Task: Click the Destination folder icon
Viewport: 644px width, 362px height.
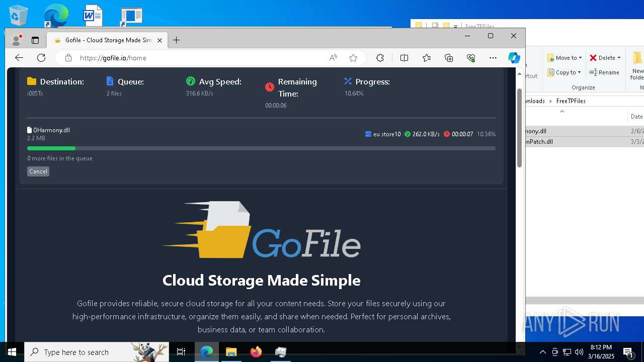Action: [x=32, y=81]
